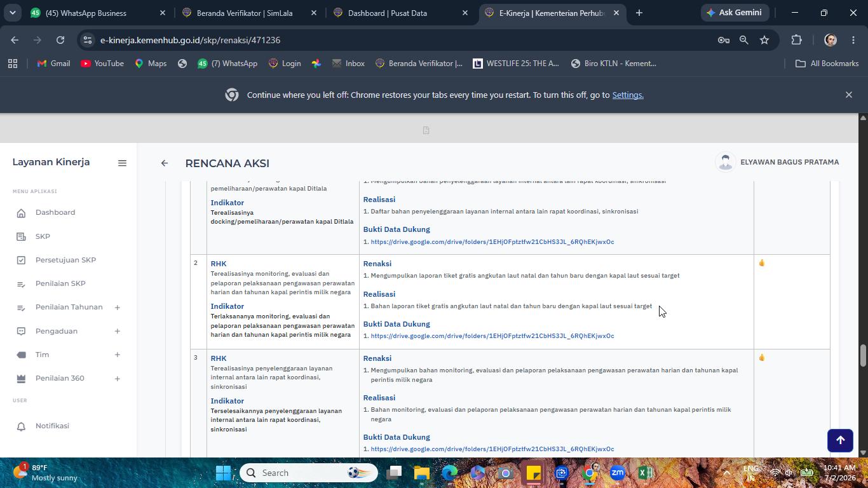
Task: Open Zoom from the taskbar
Action: click(617, 473)
